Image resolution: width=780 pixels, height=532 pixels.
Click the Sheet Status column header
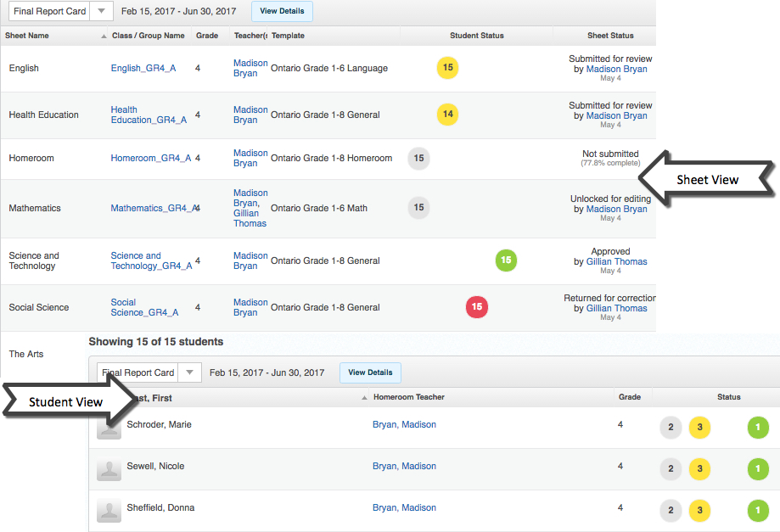pyautogui.click(x=610, y=36)
